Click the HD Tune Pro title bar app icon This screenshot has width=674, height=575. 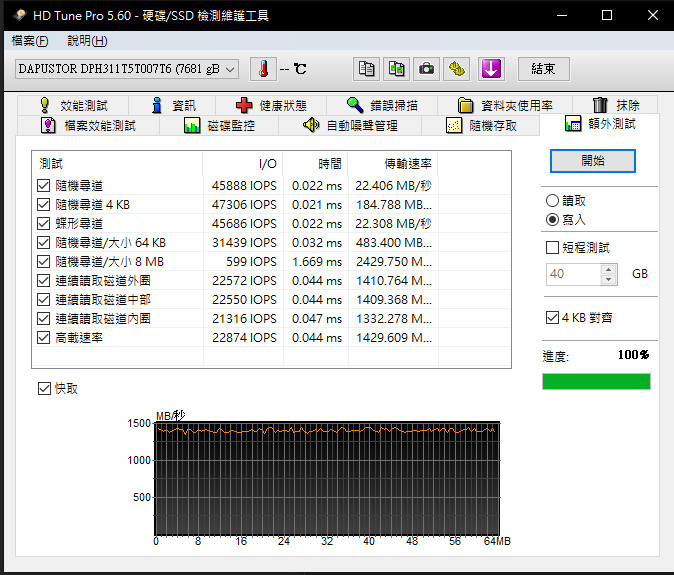[x=20, y=15]
